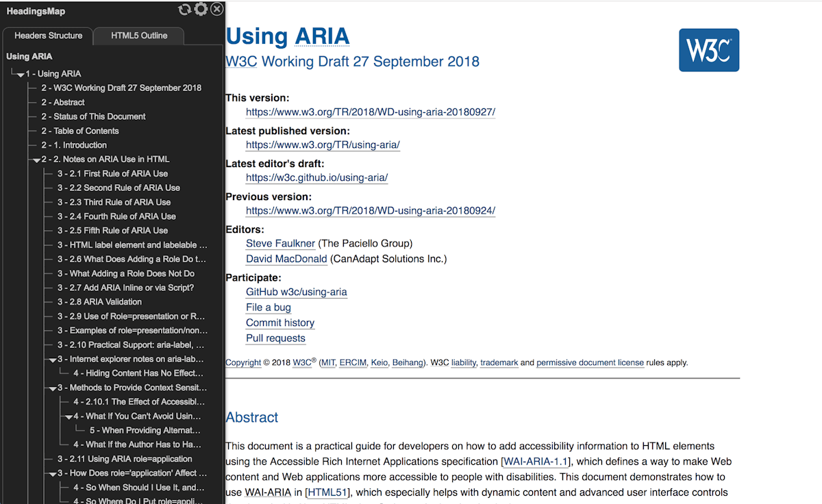Select '2.10 Practical Support: aria-label' item

coord(131,345)
